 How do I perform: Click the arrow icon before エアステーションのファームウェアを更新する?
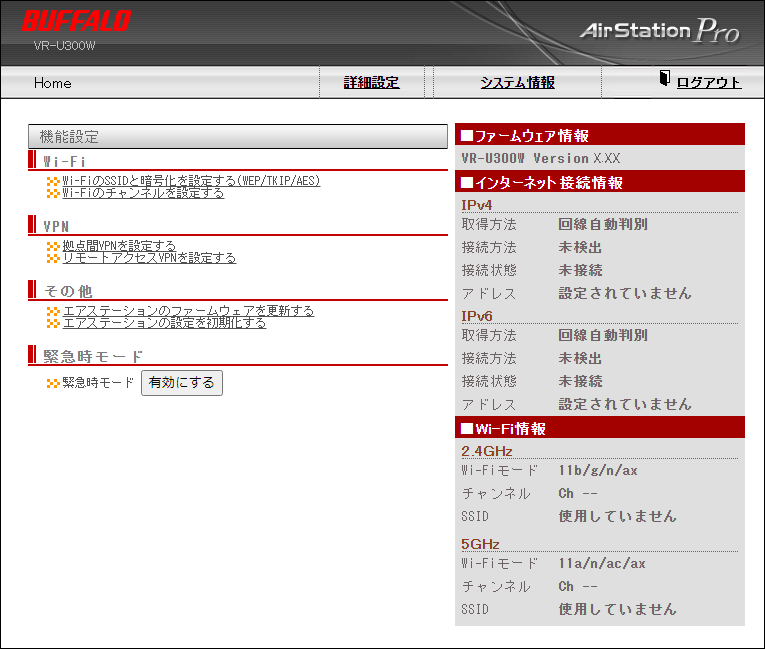(x=54, y=311)
